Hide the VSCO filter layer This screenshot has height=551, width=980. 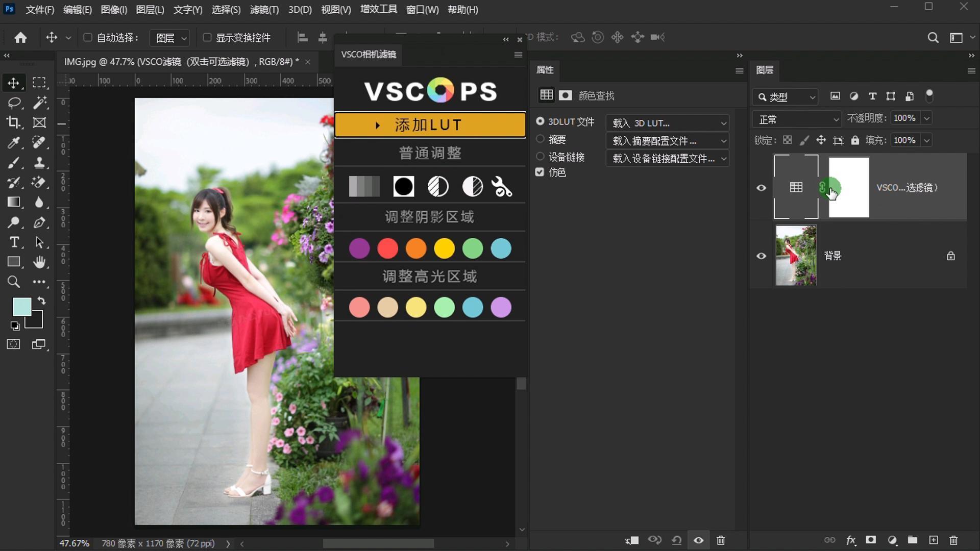(x=761, y=188)
